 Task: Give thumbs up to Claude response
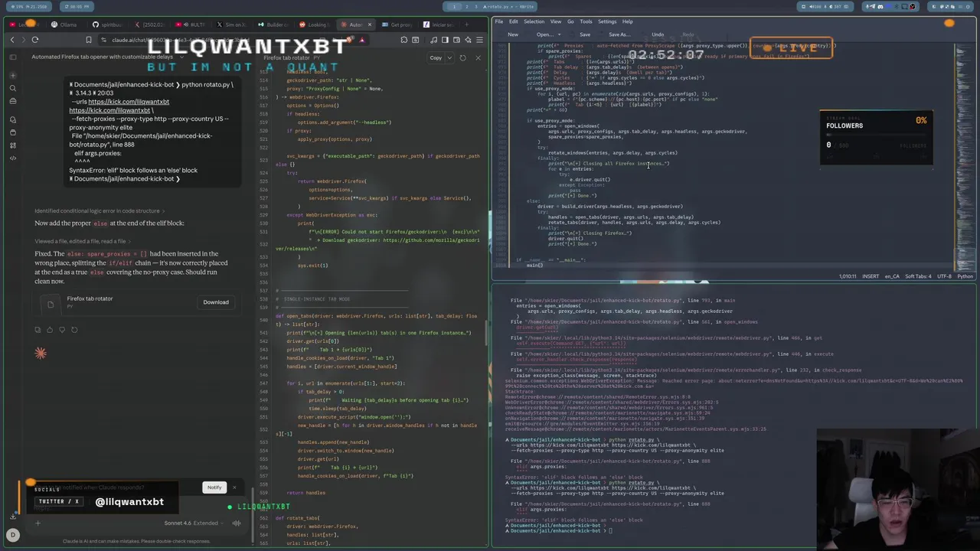[50, 330]
